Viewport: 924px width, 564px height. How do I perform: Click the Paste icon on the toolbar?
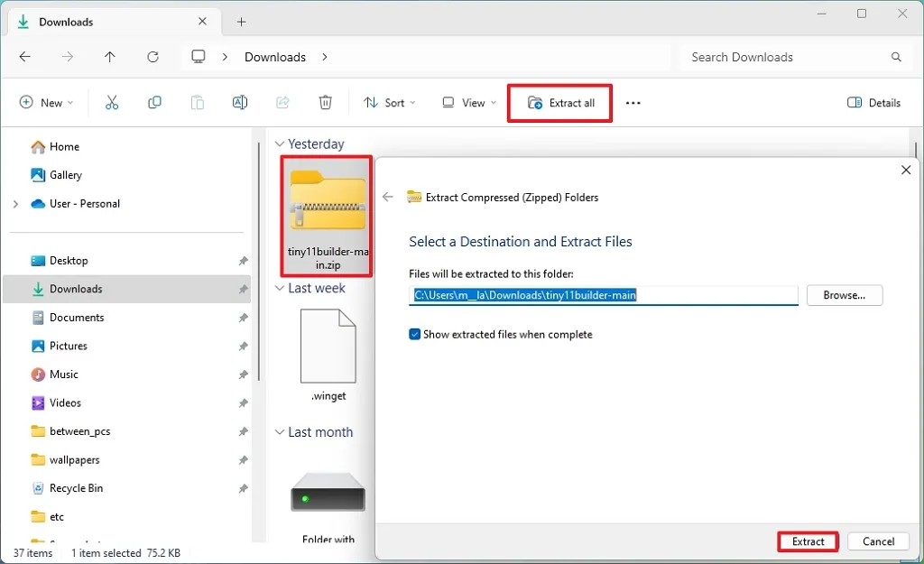click(x=197, y=102)
